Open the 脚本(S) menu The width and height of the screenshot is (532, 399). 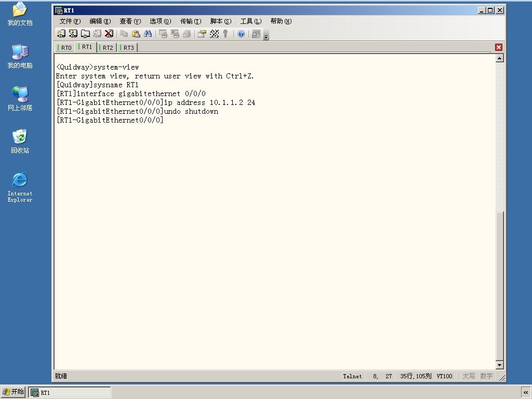click(221, 21)
